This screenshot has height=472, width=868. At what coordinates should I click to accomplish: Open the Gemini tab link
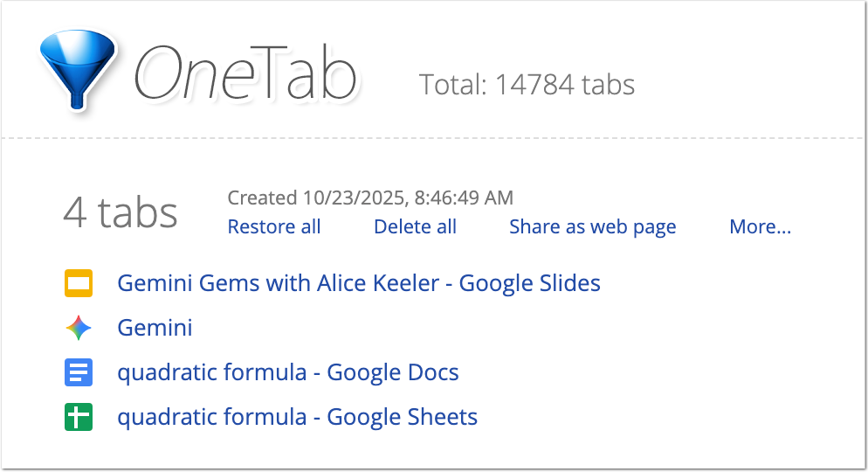point(155,329)
